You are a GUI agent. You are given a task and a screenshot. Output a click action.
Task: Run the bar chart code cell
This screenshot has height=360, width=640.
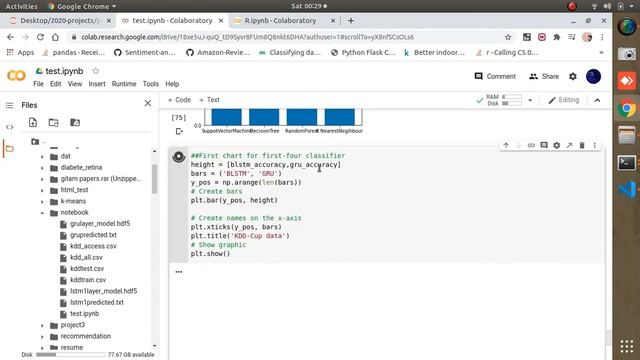(x=178, y=156)
